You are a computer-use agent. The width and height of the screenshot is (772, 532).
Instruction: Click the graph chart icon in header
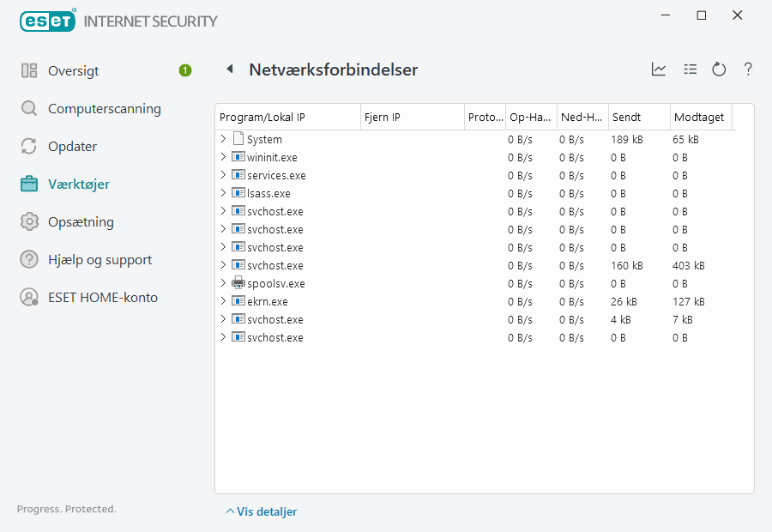pyautogui.click(x=659, y=70)
